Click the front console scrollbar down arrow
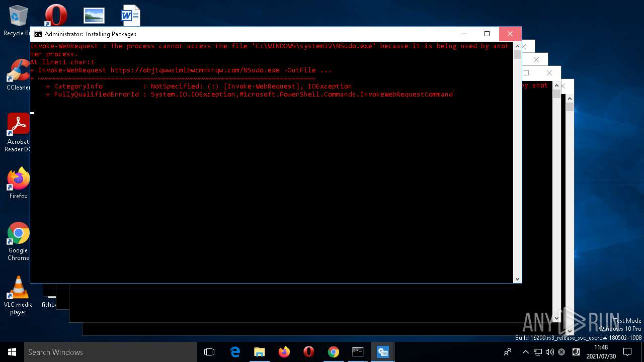 517,279
